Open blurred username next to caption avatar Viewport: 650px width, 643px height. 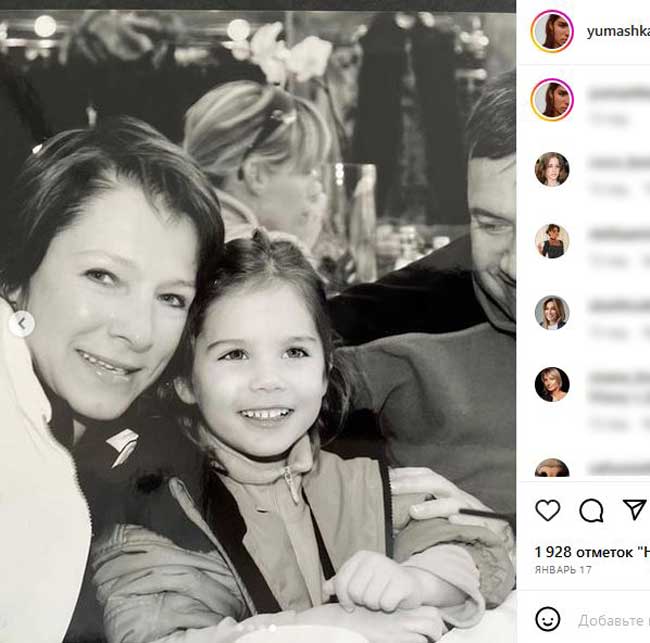coord(617,93)
